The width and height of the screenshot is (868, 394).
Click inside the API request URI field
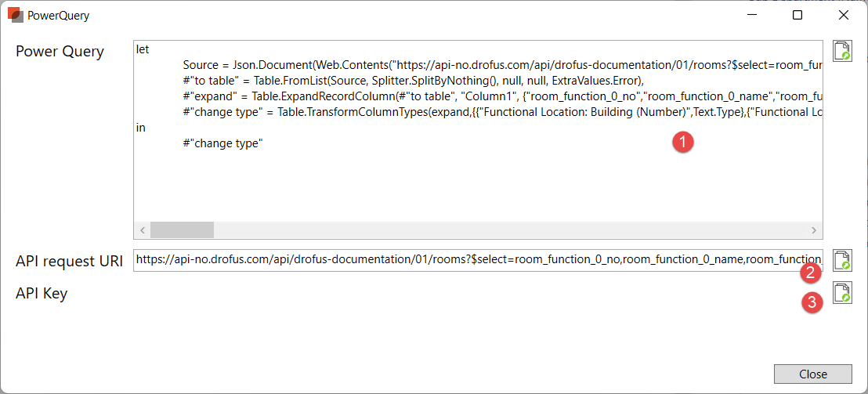(x=478, y=260)
